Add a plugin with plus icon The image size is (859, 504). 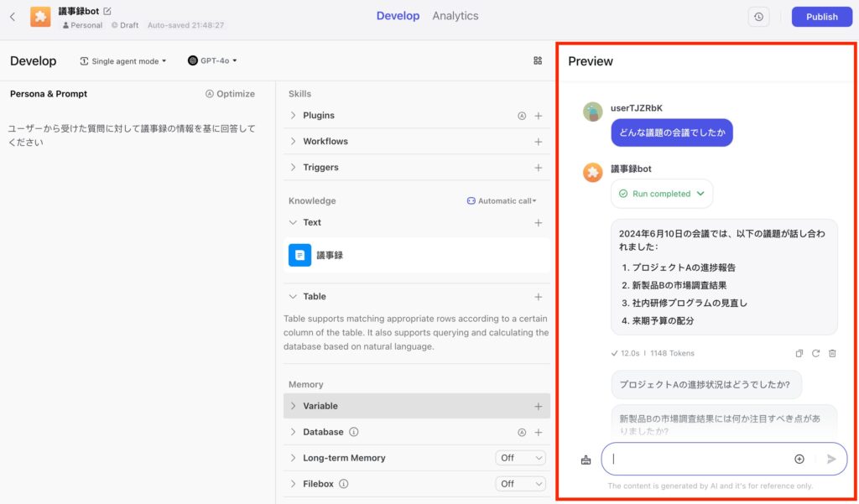click(539, 116)
